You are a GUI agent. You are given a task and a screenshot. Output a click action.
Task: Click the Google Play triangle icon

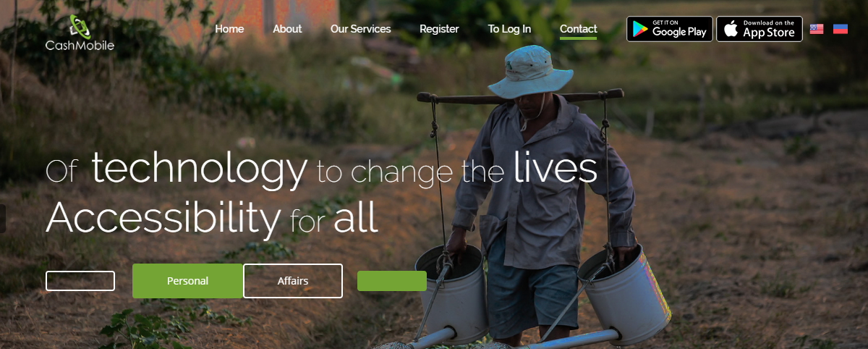(639, 29)
